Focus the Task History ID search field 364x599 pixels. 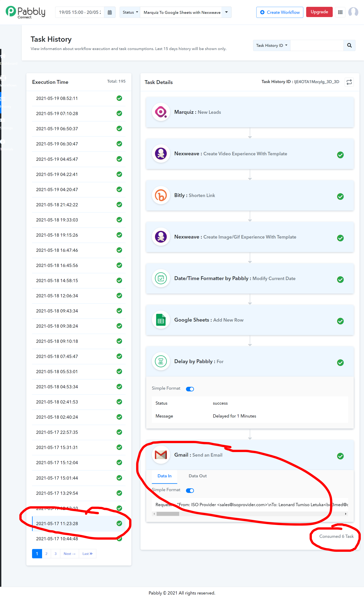pyautogui.click(x=317, y=46)
